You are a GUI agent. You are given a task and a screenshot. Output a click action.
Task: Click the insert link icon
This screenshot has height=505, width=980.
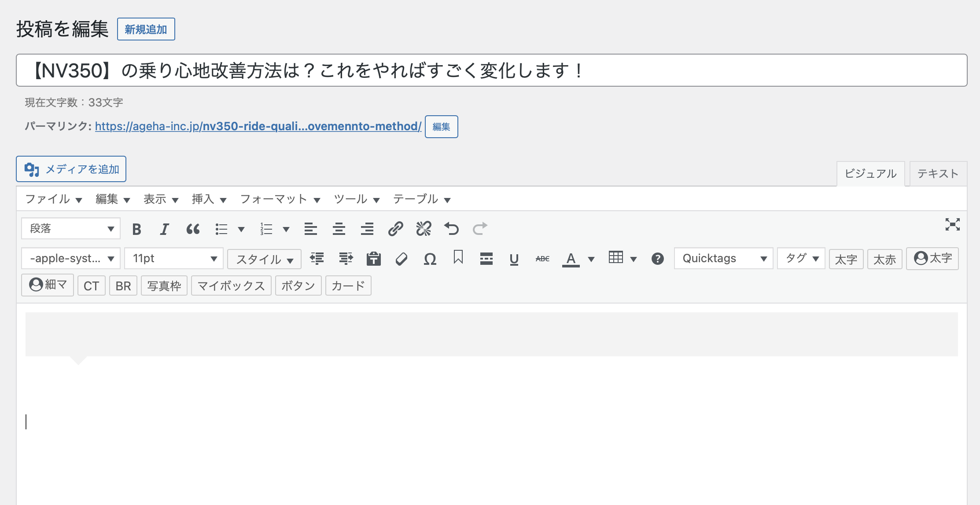[x=395, y=229]
